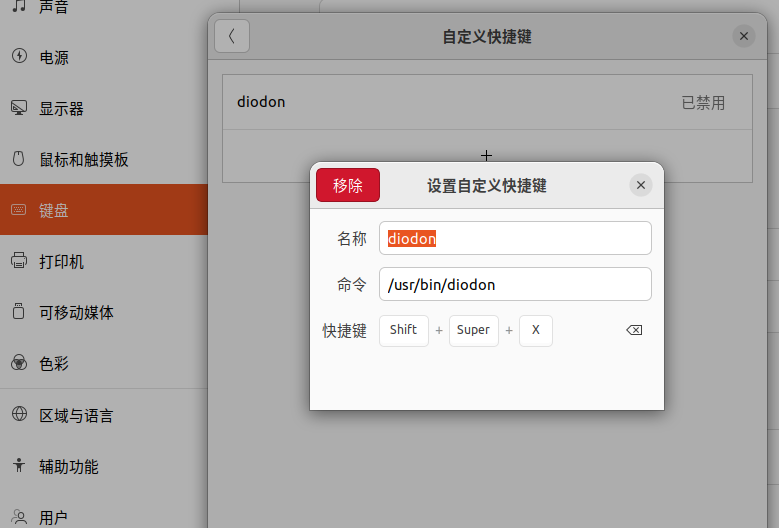Open 可移动媒体 settings
Screen dimensions: 779x528
[x=104, y=312]
